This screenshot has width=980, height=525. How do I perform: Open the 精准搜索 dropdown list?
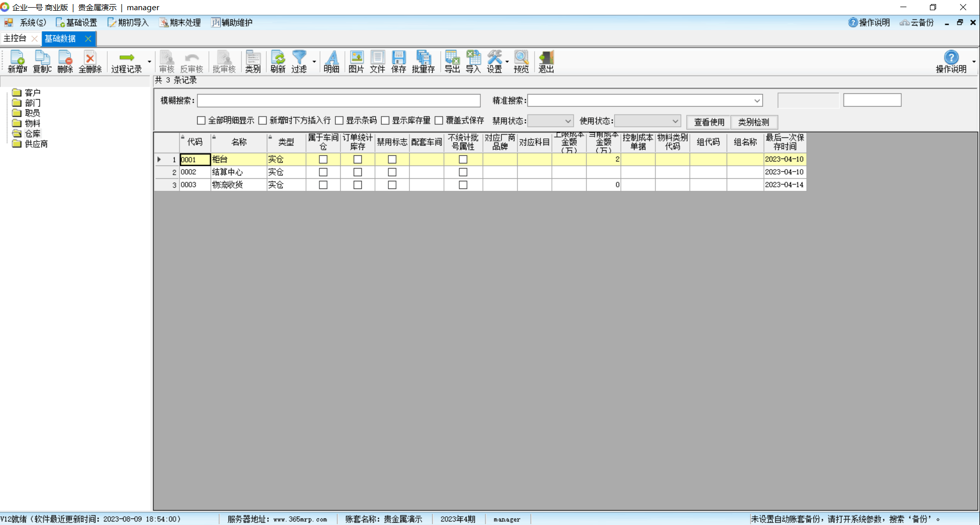(757, 101)
